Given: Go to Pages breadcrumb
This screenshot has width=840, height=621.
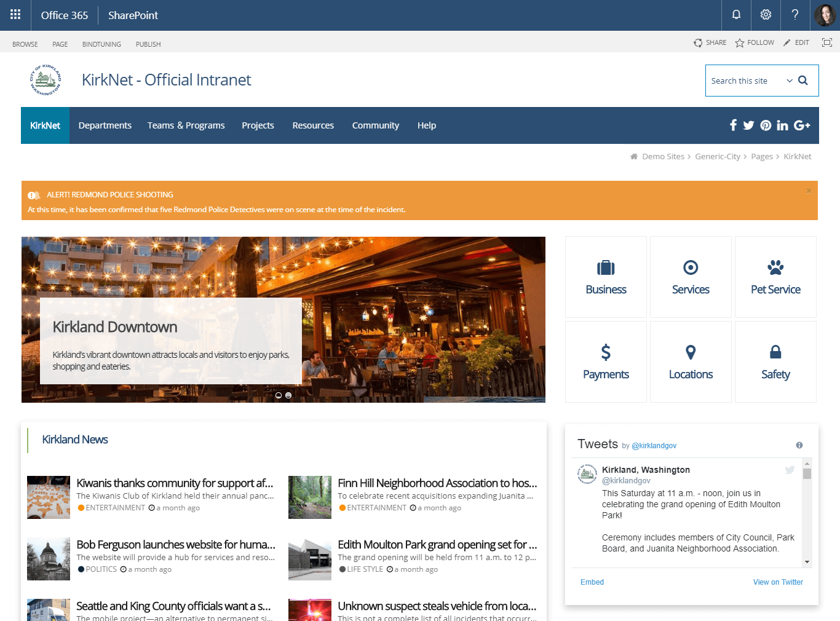Looking at the screenshot, I should click(x=762, y=157).
